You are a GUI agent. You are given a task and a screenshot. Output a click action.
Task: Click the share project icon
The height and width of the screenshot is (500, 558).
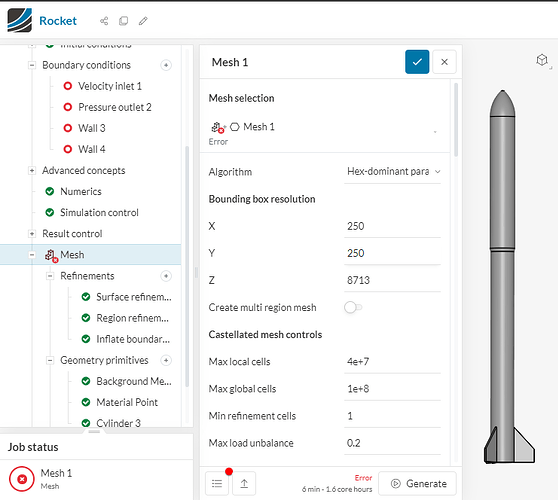pos(104,21)
